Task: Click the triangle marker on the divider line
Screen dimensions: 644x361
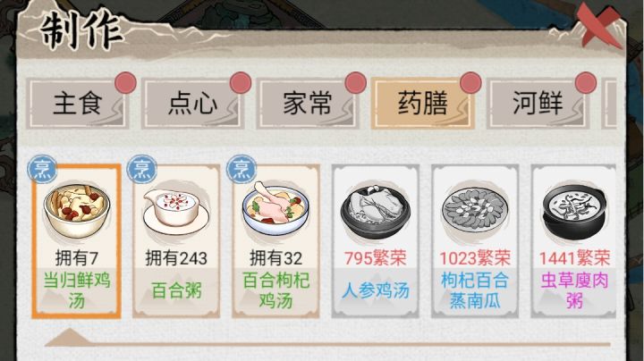Action: pos(70,337)
